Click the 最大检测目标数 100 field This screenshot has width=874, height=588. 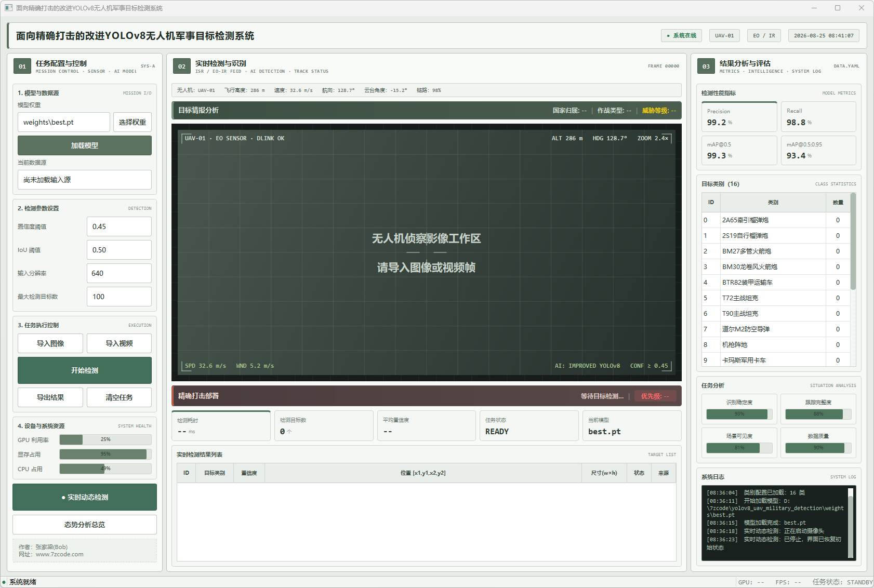[x=119, y=297]
